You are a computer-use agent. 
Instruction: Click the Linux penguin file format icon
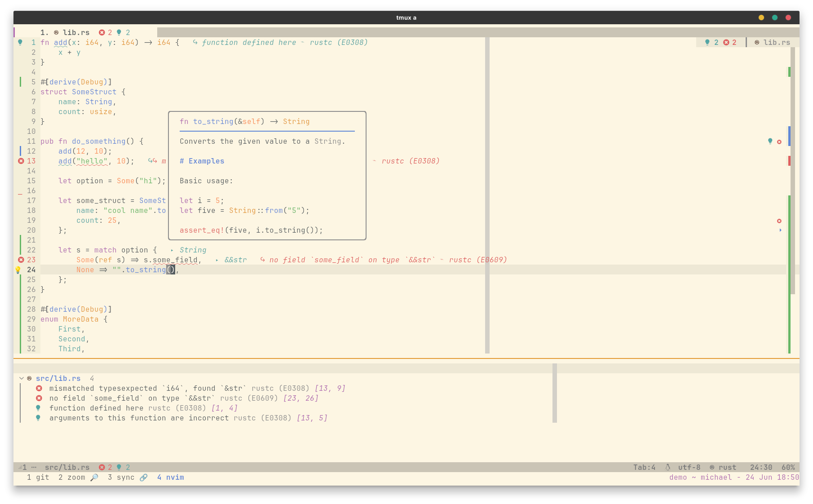coord(668,467)
